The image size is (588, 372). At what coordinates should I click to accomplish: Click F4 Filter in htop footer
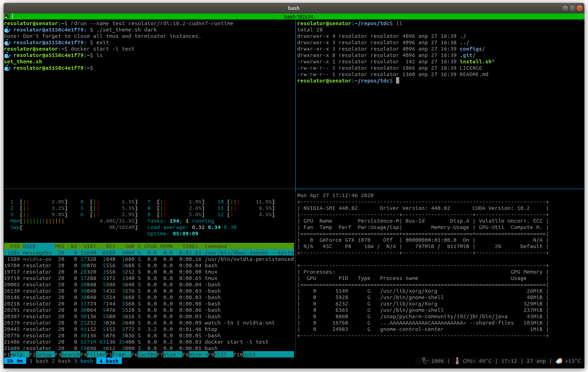pyautogui.click(x=93, y=355)
